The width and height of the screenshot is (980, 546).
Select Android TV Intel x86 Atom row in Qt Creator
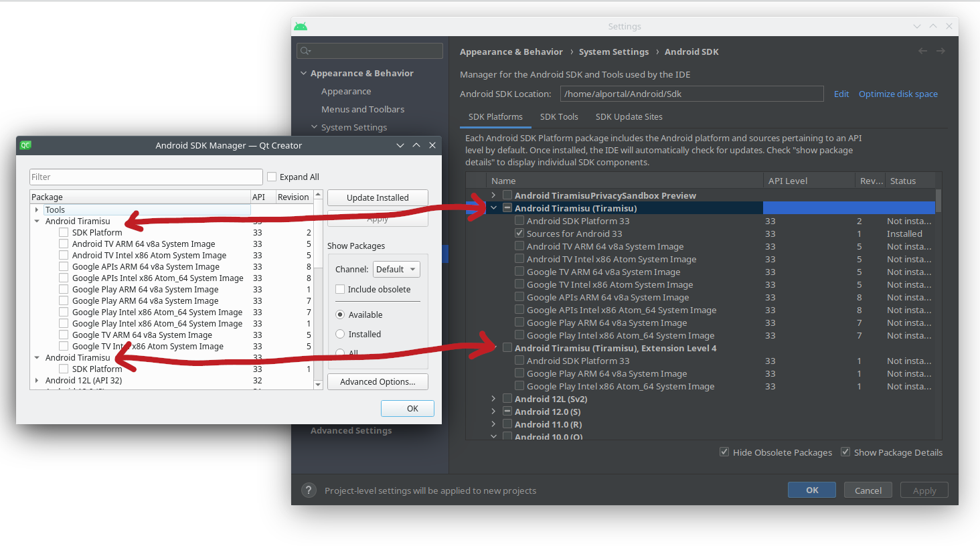[172, 255]
